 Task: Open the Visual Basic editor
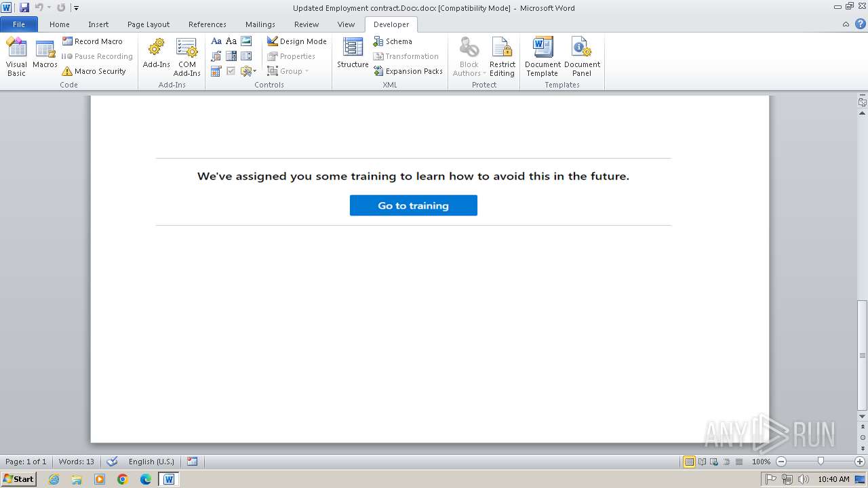[16, 57]
